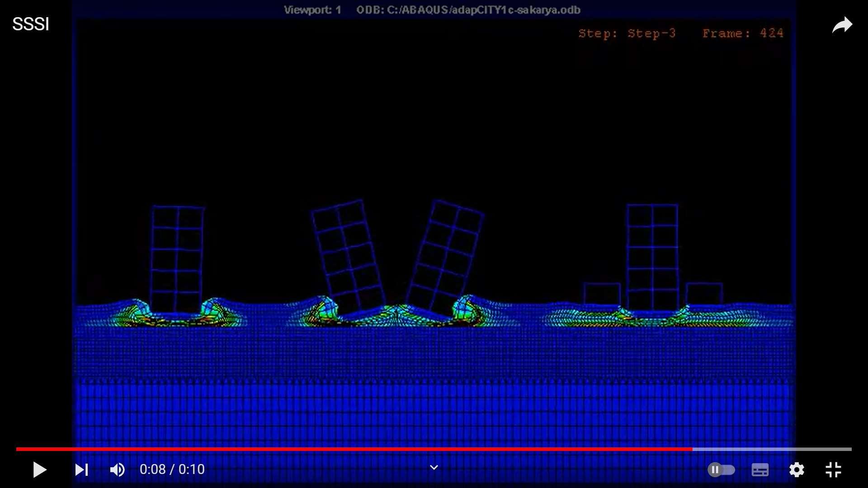Click the ODB file path text at top

[x=468, y=10]
